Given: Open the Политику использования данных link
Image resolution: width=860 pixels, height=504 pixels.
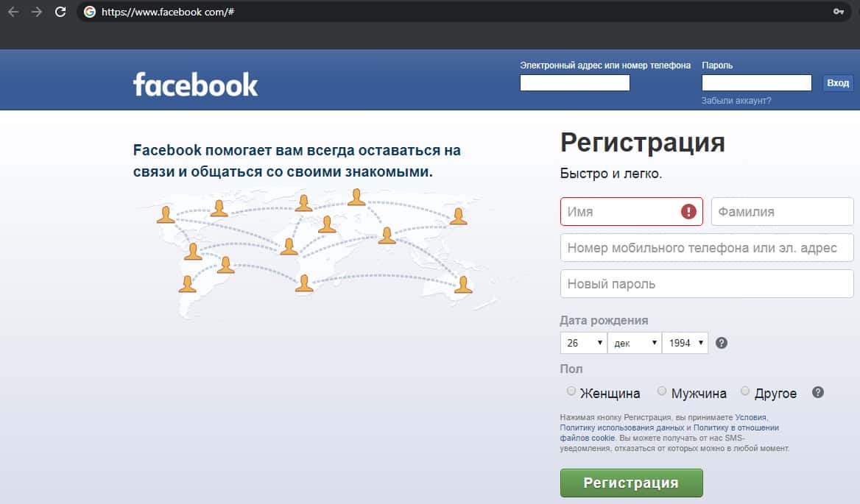Looking at the screenshot, I should pos(622,428).
